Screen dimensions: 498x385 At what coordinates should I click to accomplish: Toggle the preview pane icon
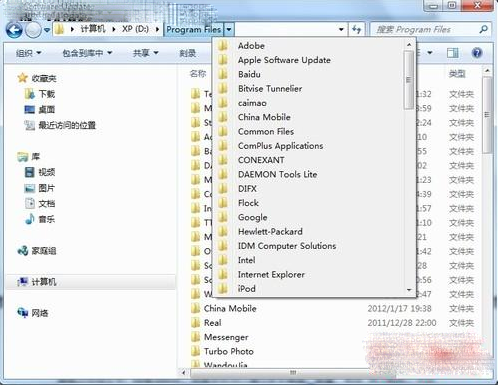tap(452, 53)
